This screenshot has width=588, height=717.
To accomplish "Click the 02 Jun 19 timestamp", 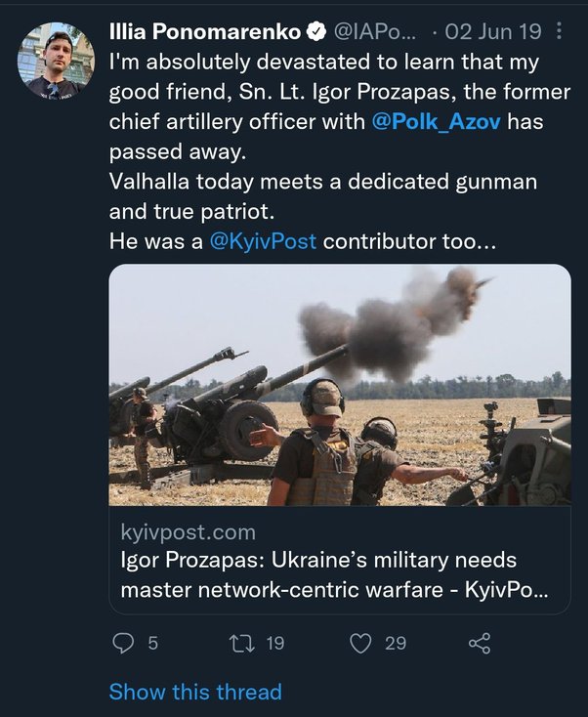I will pos(492,32).
